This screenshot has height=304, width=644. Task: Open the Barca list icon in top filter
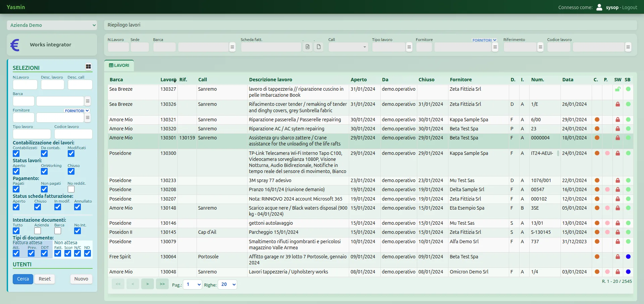[232, 47]
